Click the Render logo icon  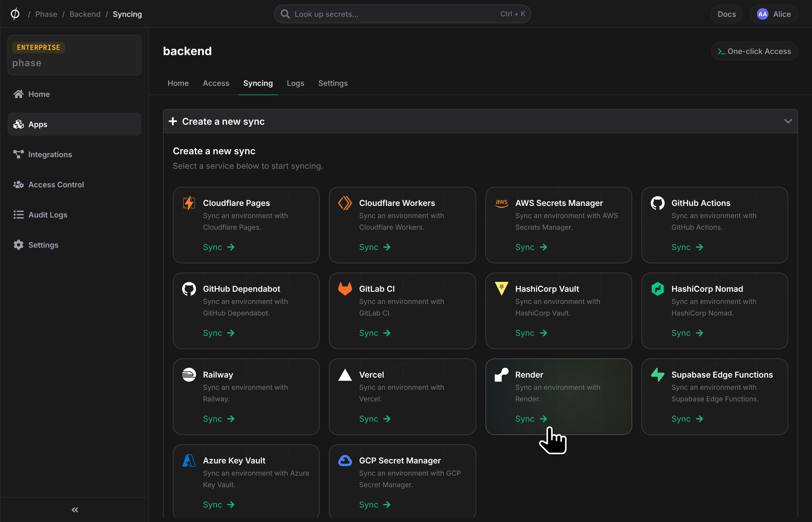(x=501, y=375)
